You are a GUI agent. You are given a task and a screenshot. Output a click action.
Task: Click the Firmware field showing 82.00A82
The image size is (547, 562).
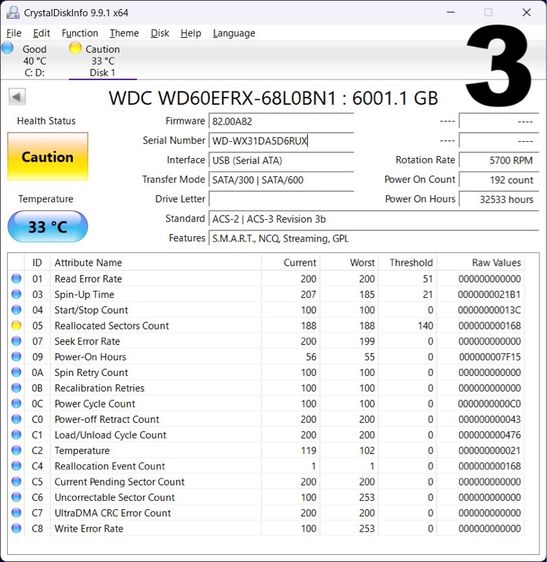tap(281, 121)
